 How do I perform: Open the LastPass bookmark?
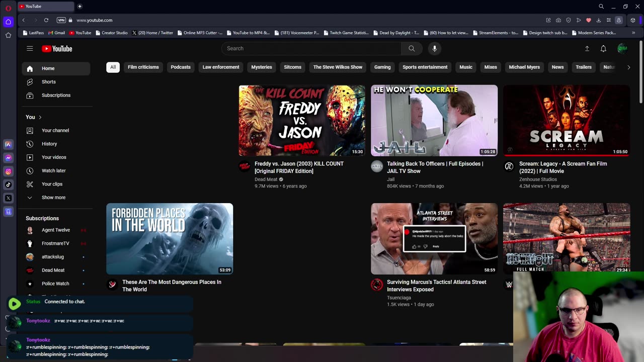click(33, 33)
